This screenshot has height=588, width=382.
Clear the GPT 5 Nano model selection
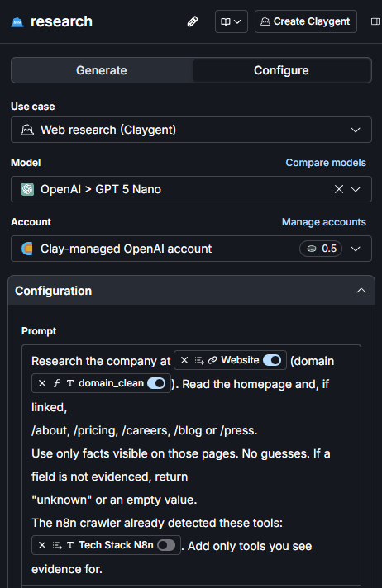pyautogui.click(x=339, y=189)
